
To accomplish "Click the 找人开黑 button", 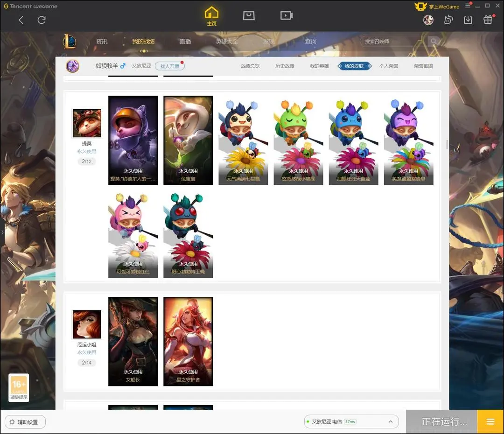I will pos(170,66).
